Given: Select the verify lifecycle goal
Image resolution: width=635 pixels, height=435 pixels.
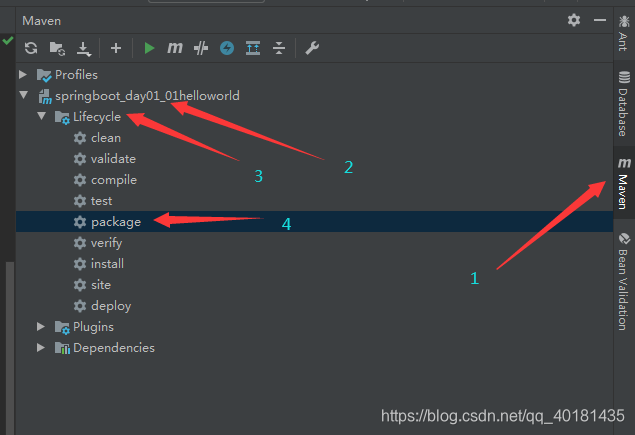Looking at the screenshot, I should point(107,243).
